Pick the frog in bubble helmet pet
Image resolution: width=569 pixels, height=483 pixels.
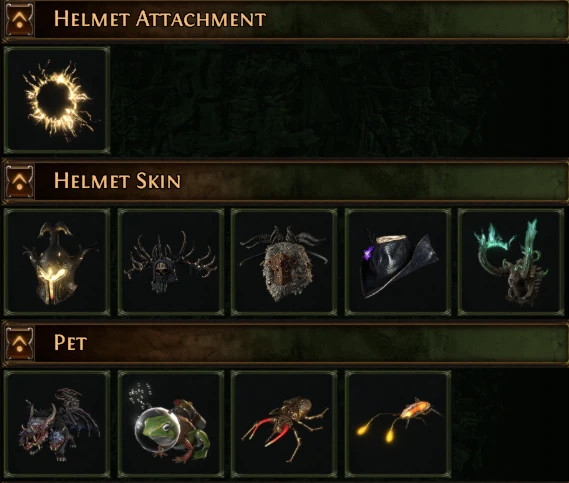[171, 424]
